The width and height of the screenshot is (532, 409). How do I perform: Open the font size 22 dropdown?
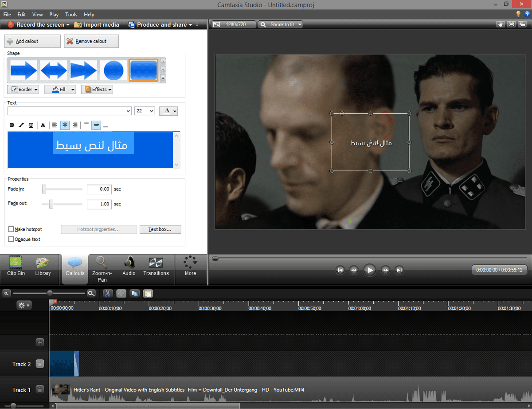(x=145, y=111)
